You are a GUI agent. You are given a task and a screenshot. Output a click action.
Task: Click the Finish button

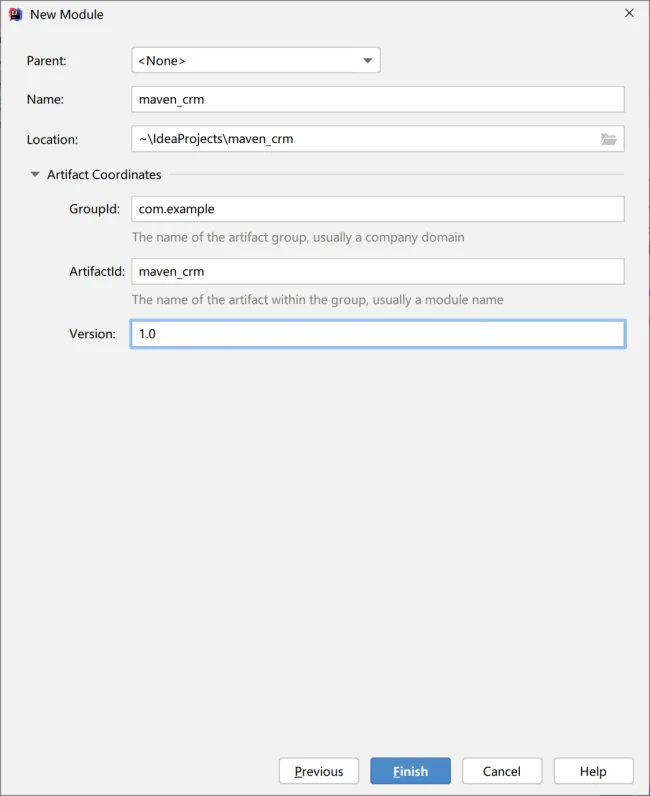click(410, 771)
